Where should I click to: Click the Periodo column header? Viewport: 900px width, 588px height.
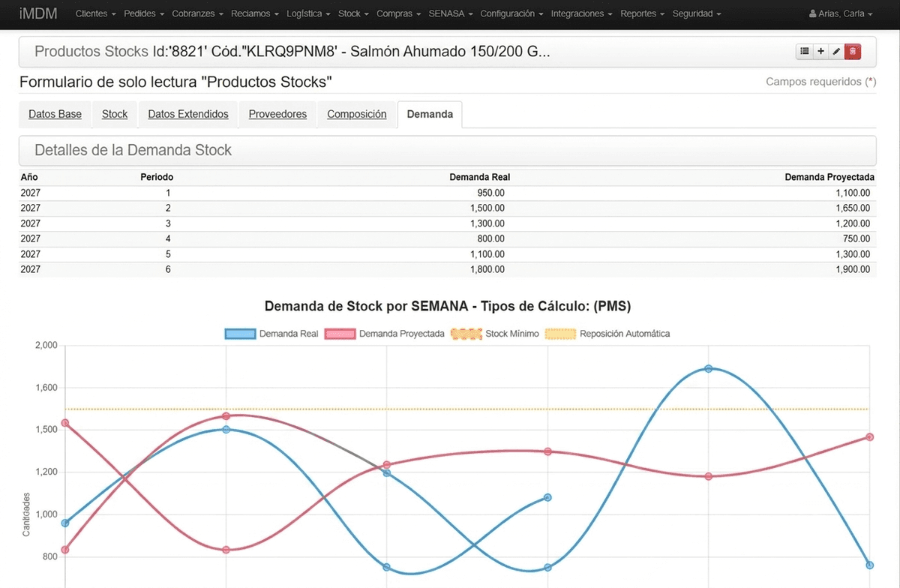tap(157, 178)
